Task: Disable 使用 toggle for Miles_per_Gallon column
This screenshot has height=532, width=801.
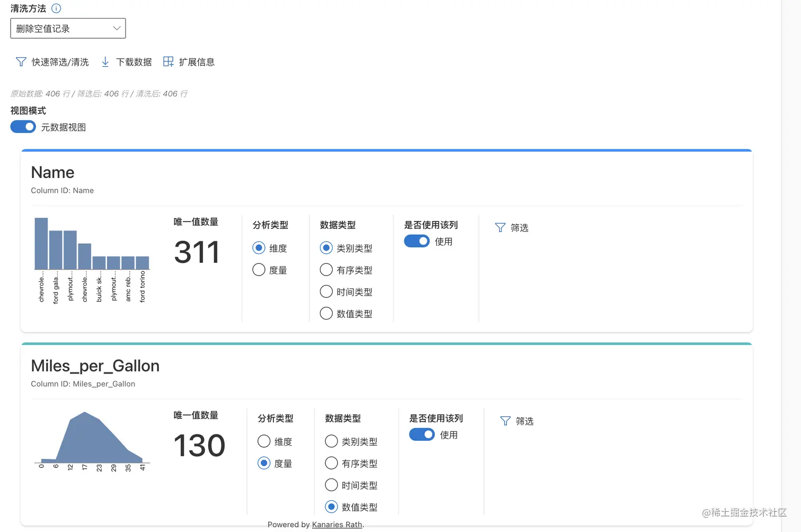Action: tap(421, 434)
